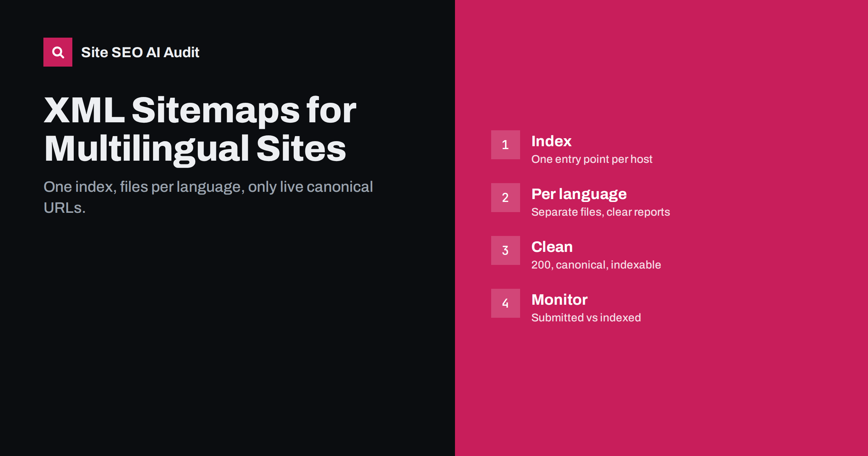The image size is (868, 456).
Task: Click the magnifying glass search logo icon
Action: coord(58,52)
